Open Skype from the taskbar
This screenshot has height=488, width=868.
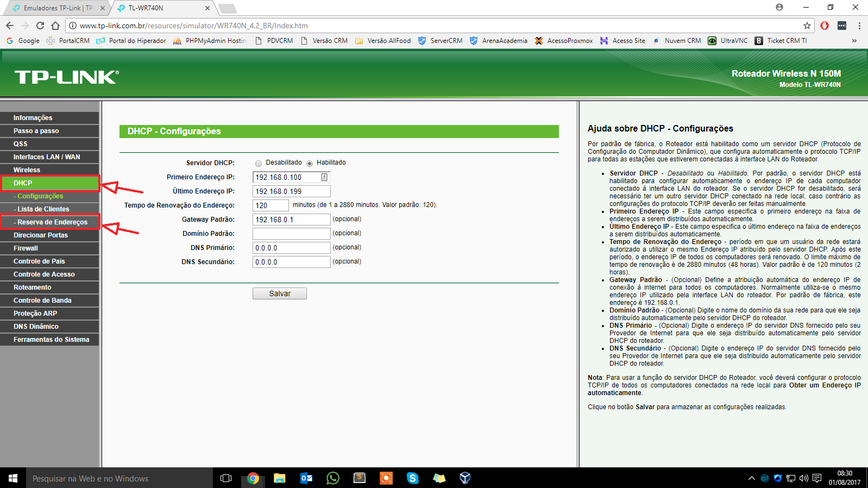413,478
